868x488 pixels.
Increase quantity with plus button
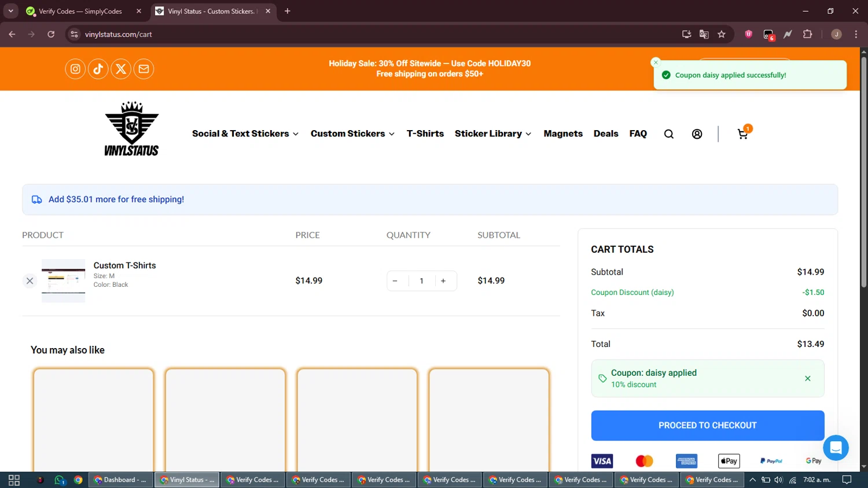443,281
